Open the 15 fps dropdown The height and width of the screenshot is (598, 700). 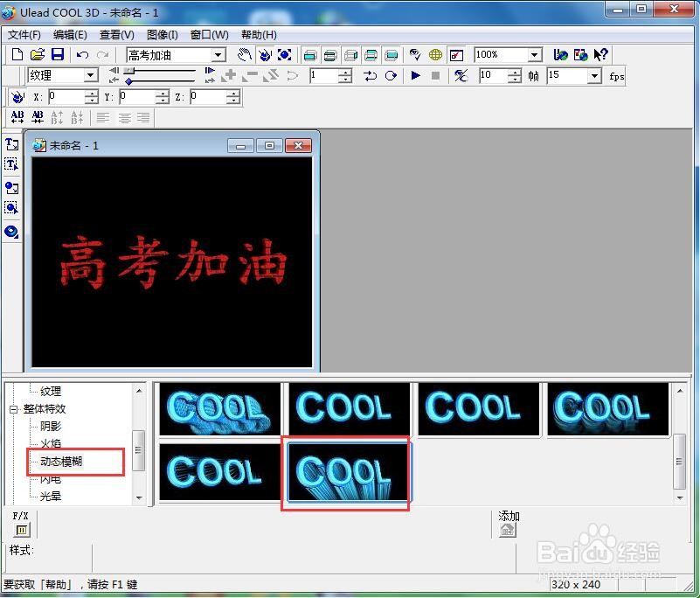(594, 75)
